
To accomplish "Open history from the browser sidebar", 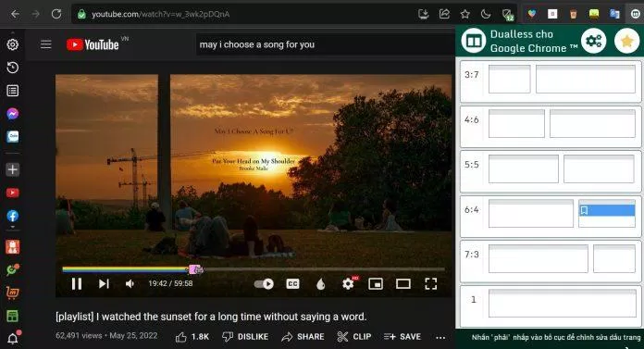I will 12,68.
